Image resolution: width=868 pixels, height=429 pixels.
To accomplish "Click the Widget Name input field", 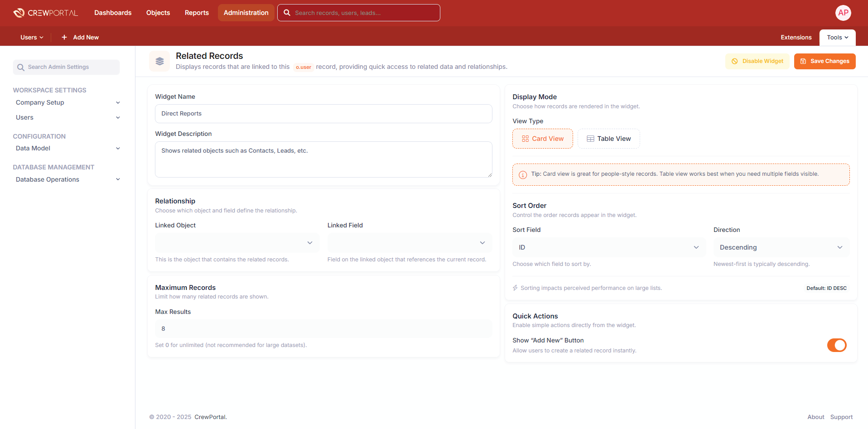I will (x=323, y=114).
